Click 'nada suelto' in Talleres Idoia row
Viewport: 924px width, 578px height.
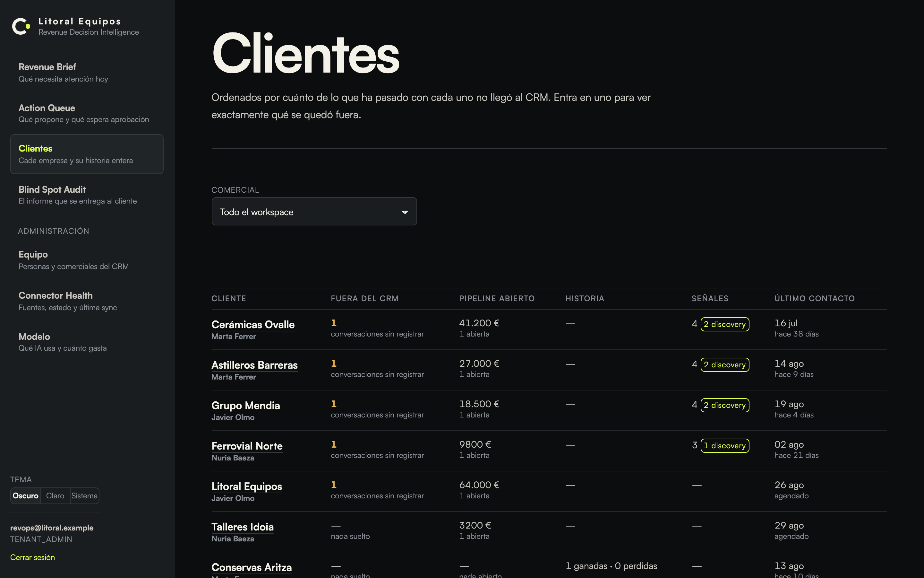[x=350, y=536]
